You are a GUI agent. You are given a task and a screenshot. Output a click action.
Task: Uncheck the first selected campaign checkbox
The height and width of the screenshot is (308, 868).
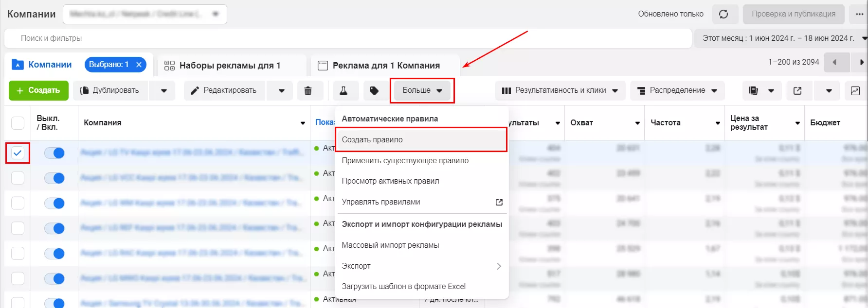pyautogui.click(x=18, y=153)
